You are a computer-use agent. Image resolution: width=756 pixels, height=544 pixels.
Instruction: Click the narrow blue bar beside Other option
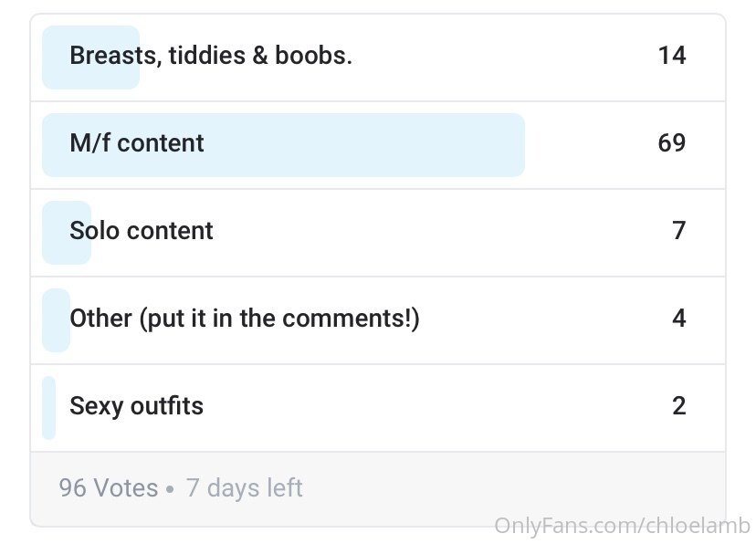56,320
